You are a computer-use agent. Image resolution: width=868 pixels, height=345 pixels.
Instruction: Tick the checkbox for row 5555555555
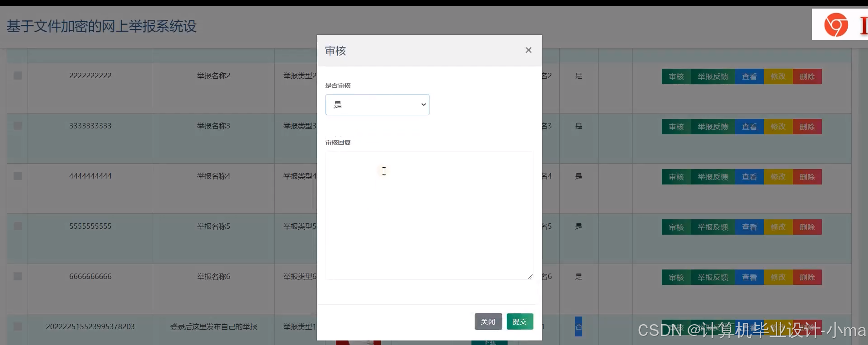click(18, 226)
